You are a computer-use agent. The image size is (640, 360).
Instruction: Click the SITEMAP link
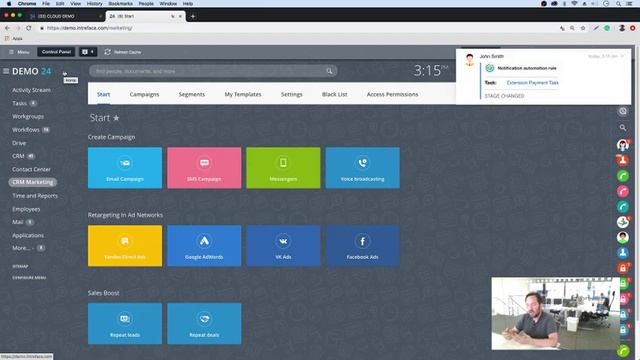20,267
